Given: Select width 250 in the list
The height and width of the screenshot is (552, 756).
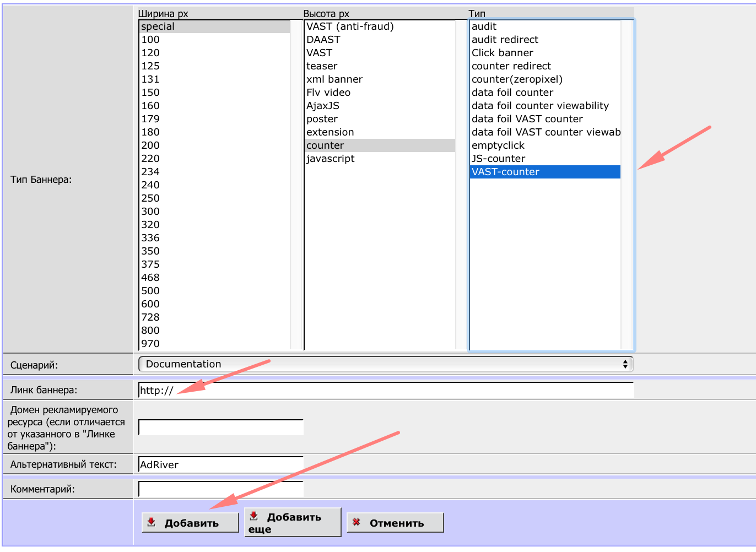Looking at the screenshot, I should (214, 198).
